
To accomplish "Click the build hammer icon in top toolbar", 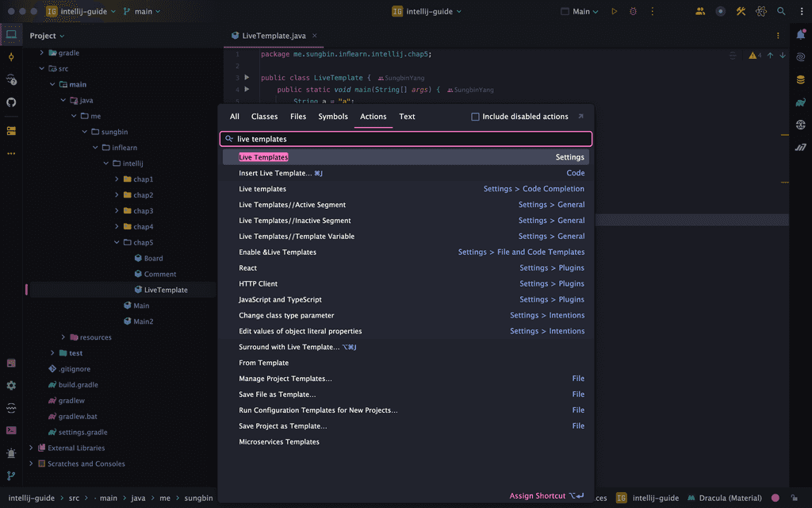I will (x=741, y=11).
